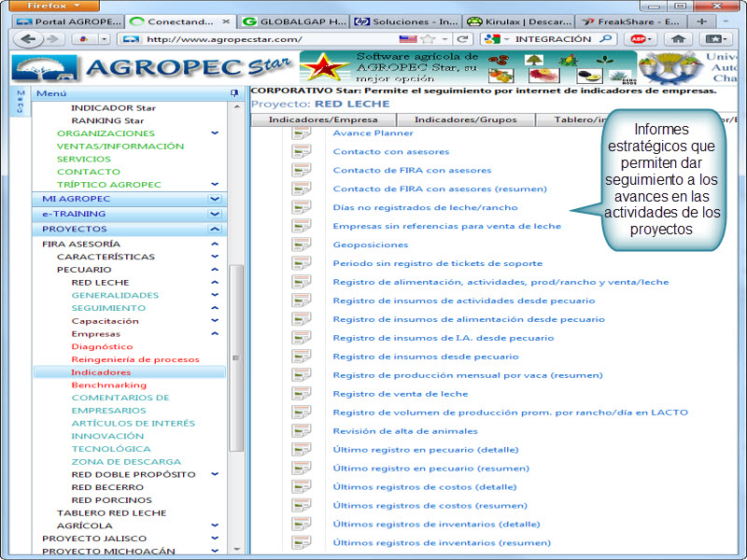Viewport: 747px width, 560px height.
Task: Click the menu scrollbar down arrow
Action: (x=236, y=550)
